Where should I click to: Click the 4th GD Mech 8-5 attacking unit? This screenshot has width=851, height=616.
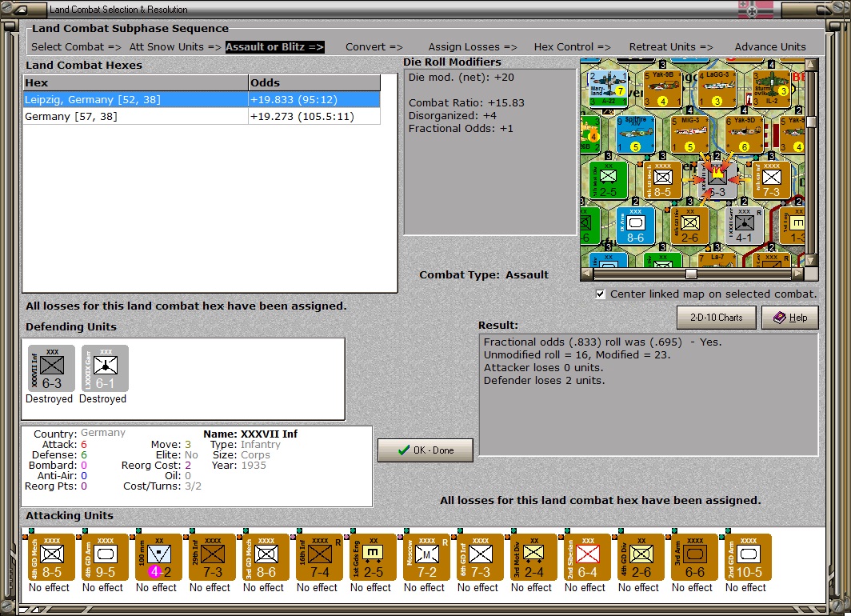pyautogui.click(x=51, y=558)
